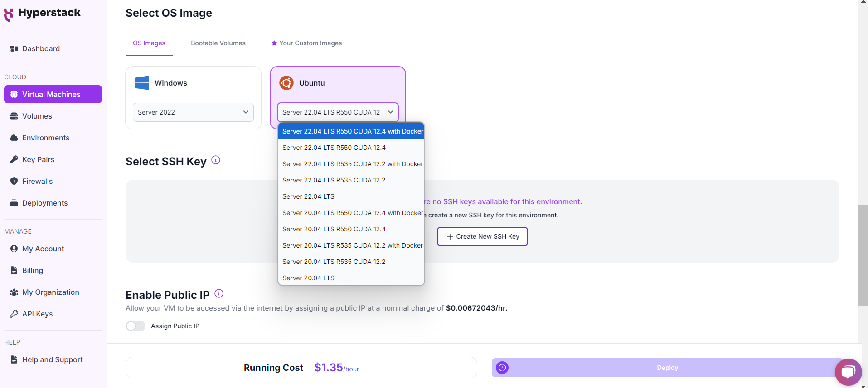
Task: Click the Key Pairs key icon
Action: [14, 159]
